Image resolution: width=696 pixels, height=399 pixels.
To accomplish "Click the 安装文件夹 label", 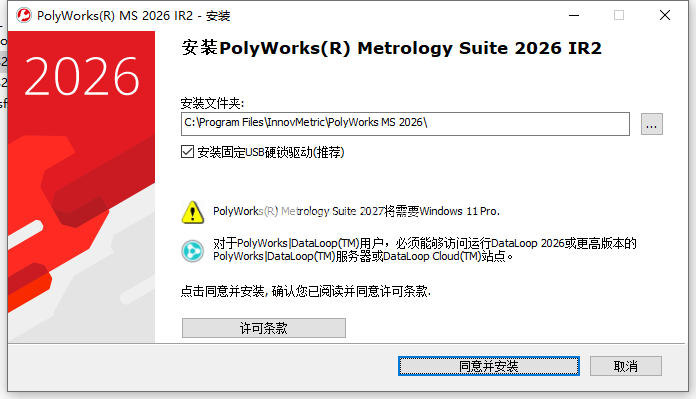I will tap(212, 103).
